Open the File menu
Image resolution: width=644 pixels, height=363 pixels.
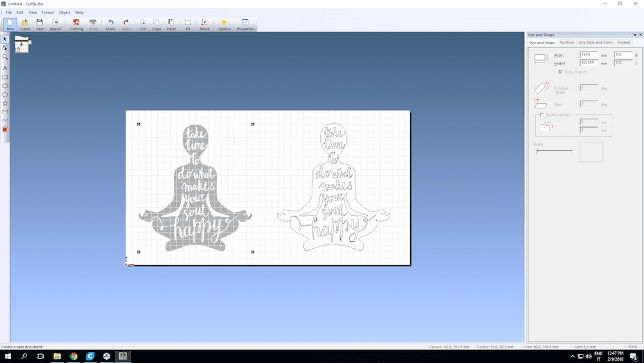[x=8, y=12]
